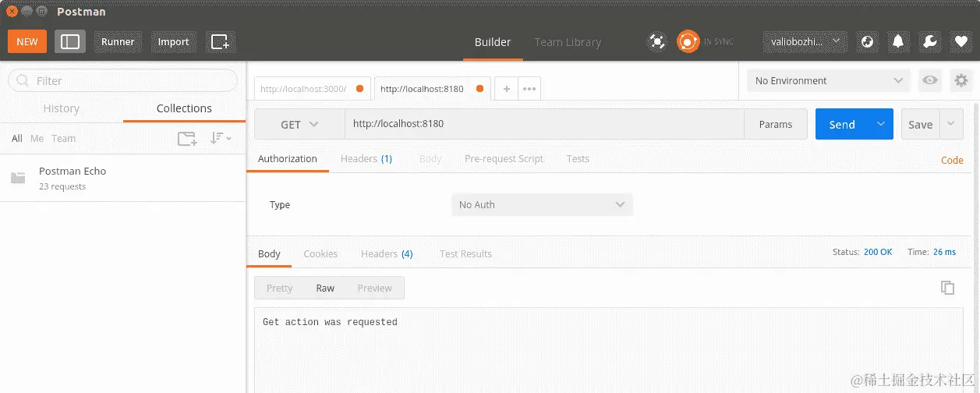980x393 pixels.
Task: Open the Postman Echo collection
Action: point(123,178)
